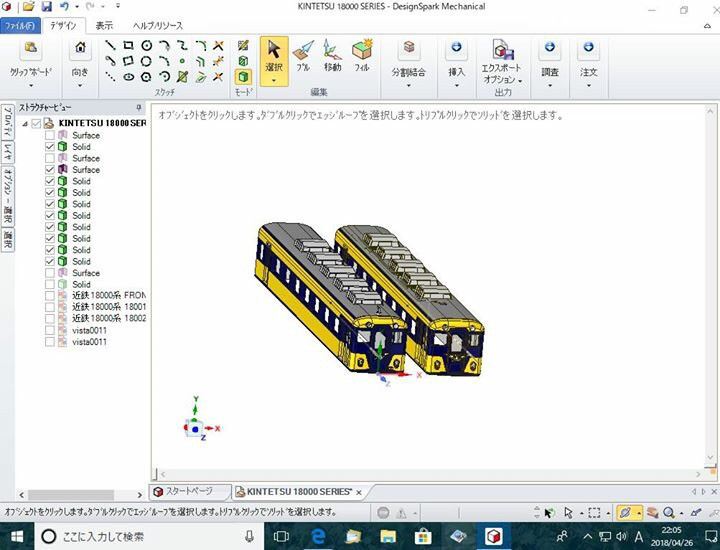Screen dimensions: 720x550
Task: Undo the last action
Action: (64, 6)
